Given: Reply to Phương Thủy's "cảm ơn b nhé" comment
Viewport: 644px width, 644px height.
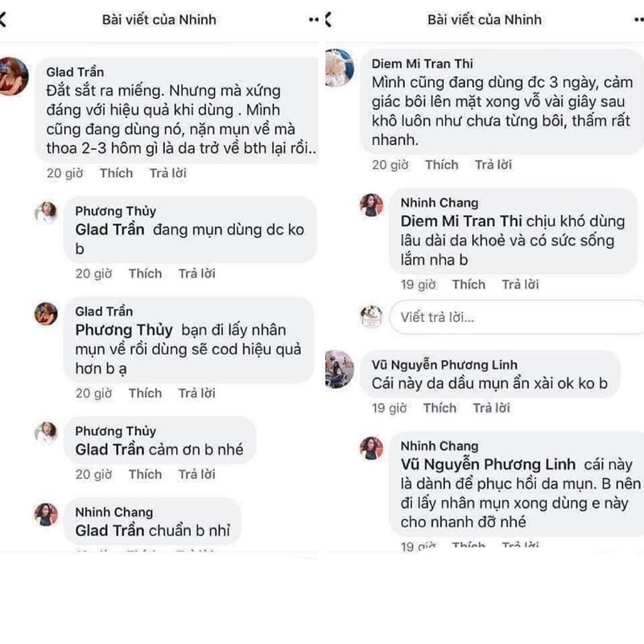Looking at the screenshot, I should [196, 474].
